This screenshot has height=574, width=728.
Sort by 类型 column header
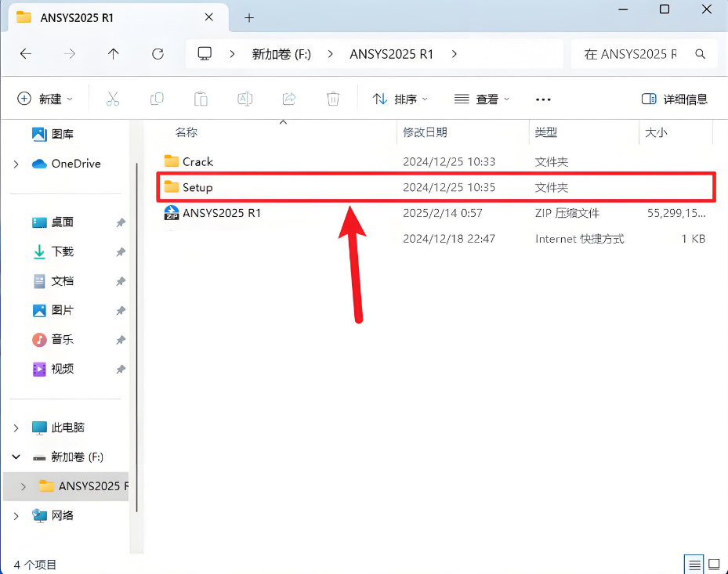(546, 132)
